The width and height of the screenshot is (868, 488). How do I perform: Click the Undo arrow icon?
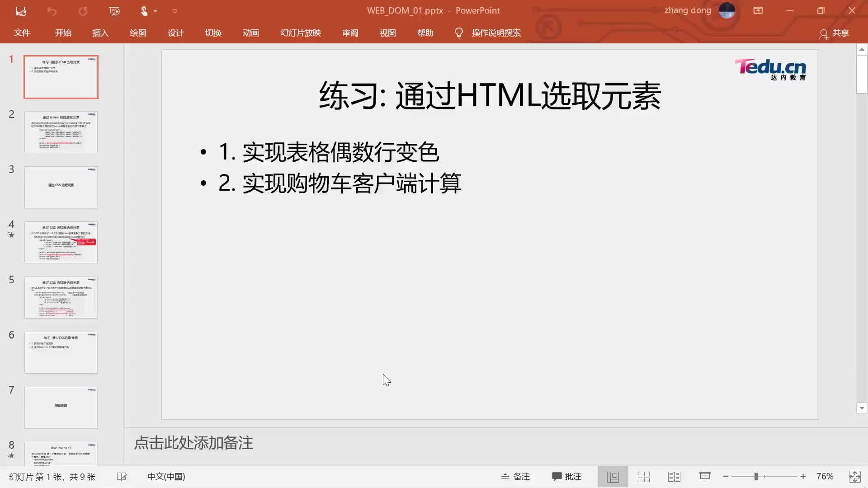point(52,11)
